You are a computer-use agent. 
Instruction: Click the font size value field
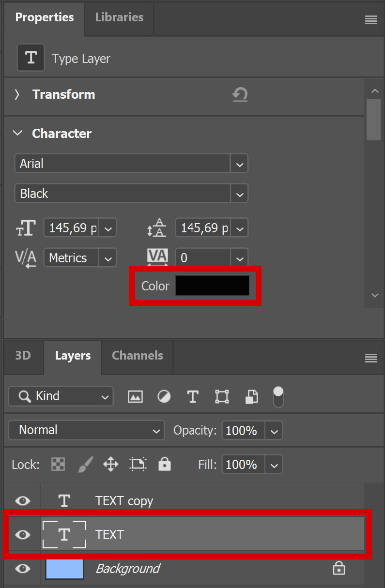point(72,228)
